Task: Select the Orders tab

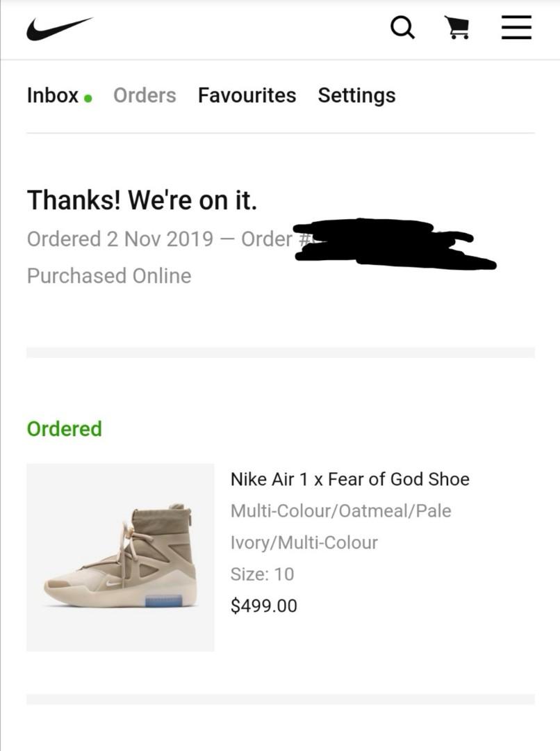Action: [x=145, y=95]
